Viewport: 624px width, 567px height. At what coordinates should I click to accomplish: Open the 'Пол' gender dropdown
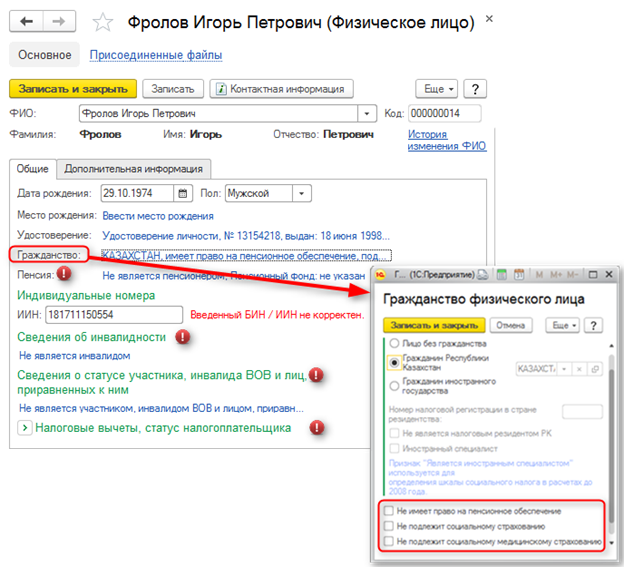pyautogui.click(x=301, y=193)
